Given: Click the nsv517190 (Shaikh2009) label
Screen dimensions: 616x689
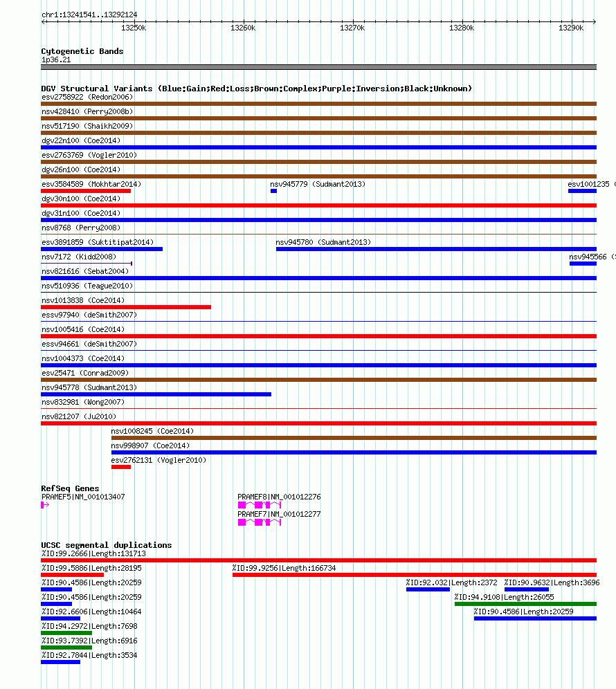Looking at the screenshot, I should pos(87,126).
